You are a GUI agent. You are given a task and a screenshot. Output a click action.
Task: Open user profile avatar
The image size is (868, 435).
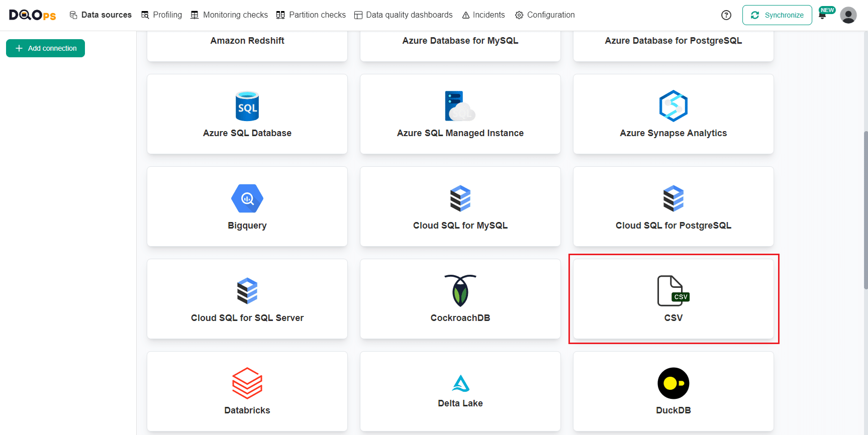pos(848,15)
